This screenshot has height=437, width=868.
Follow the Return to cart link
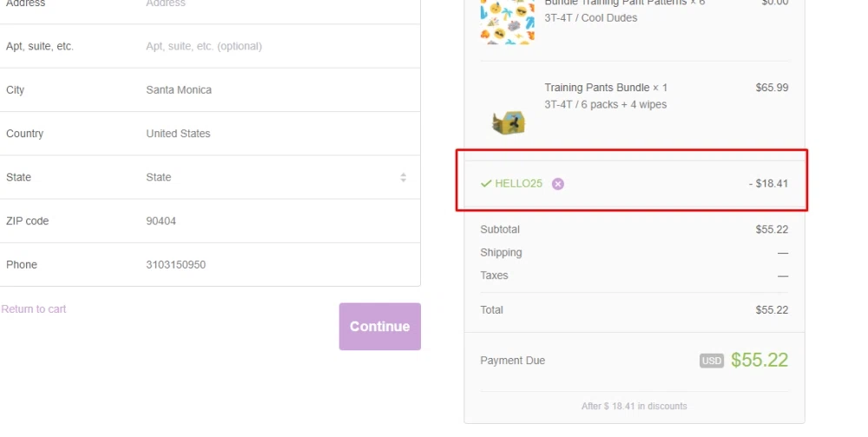[x=34, y=309]
